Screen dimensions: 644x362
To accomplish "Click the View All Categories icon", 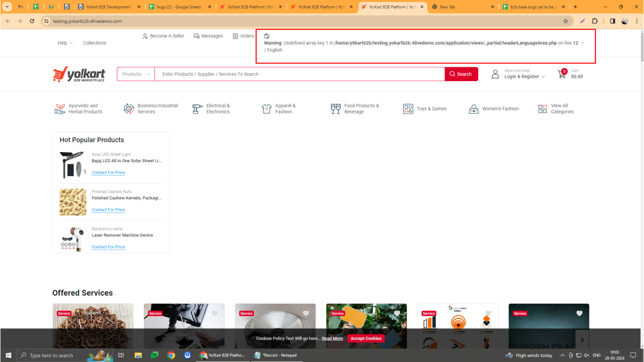I will [x=542, y=108].
